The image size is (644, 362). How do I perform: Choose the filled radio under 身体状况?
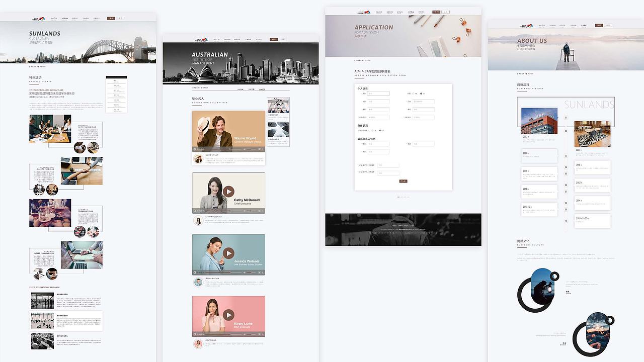(380, 130)
